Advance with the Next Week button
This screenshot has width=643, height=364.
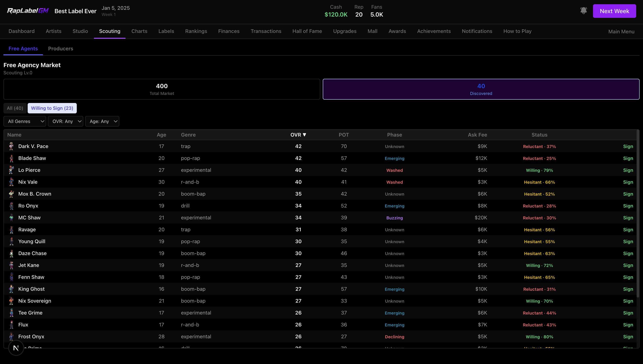[x=614, y=11]
